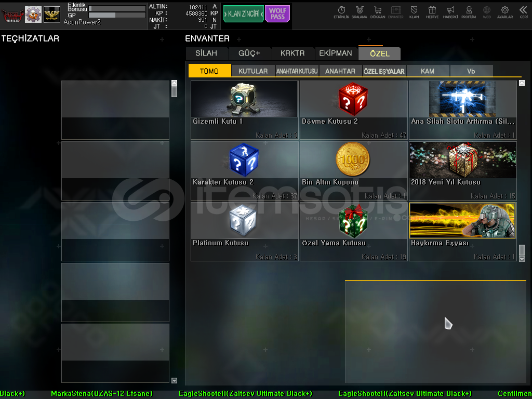Select the green Özel Yama Kutusu box

[353, 231]
